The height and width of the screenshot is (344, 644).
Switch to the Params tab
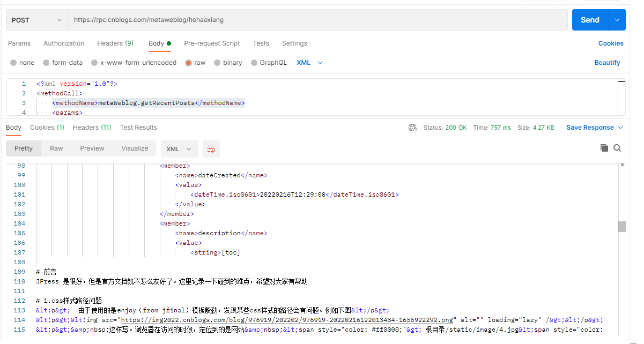19,43
